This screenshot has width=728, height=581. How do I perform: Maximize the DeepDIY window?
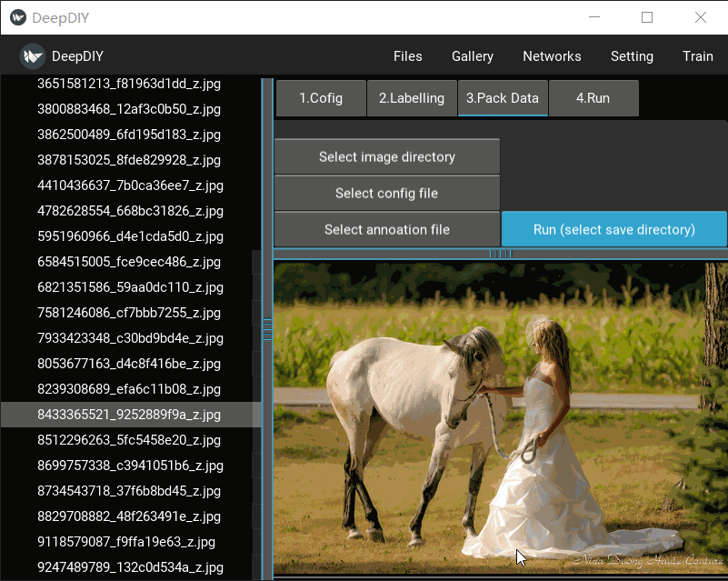tap(647, 17)
